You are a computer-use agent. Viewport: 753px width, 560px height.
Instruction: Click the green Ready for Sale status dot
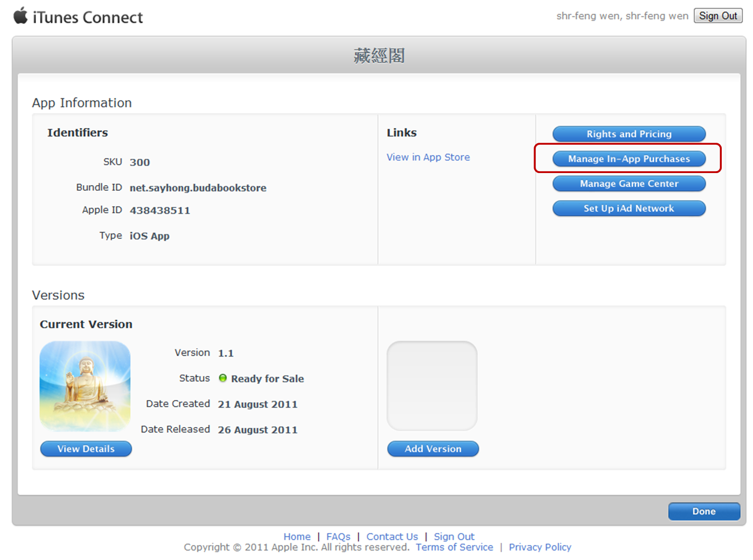(223, 378)
